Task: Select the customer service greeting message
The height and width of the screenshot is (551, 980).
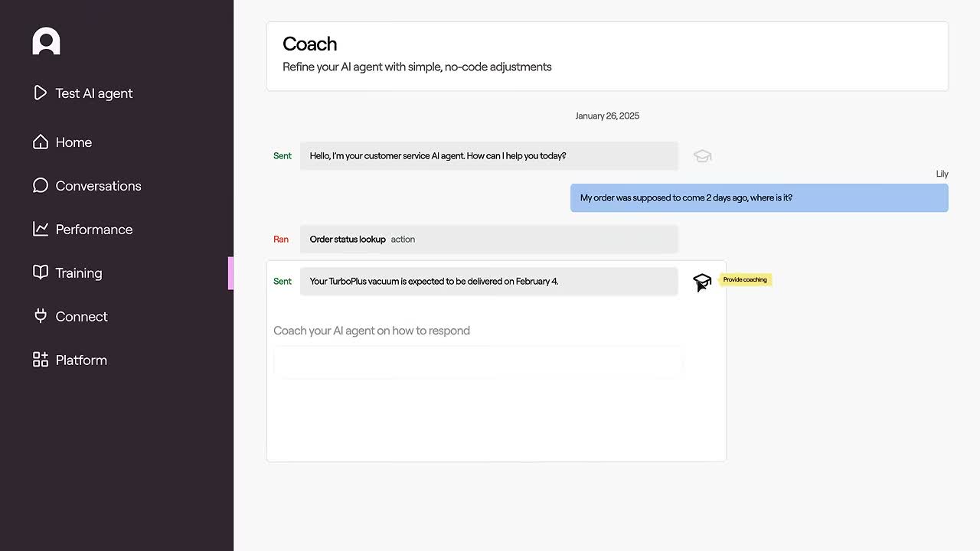Action: pyautogui.click(x=489, y=156)
